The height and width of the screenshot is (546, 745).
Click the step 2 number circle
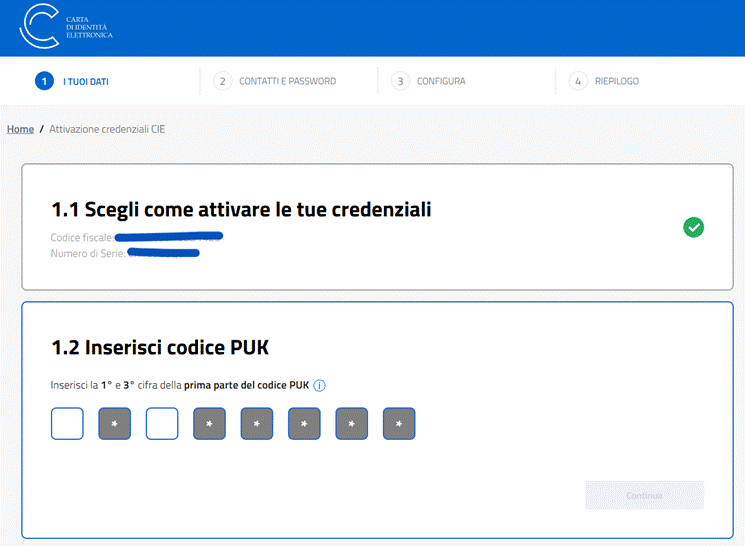pos(222,81)
